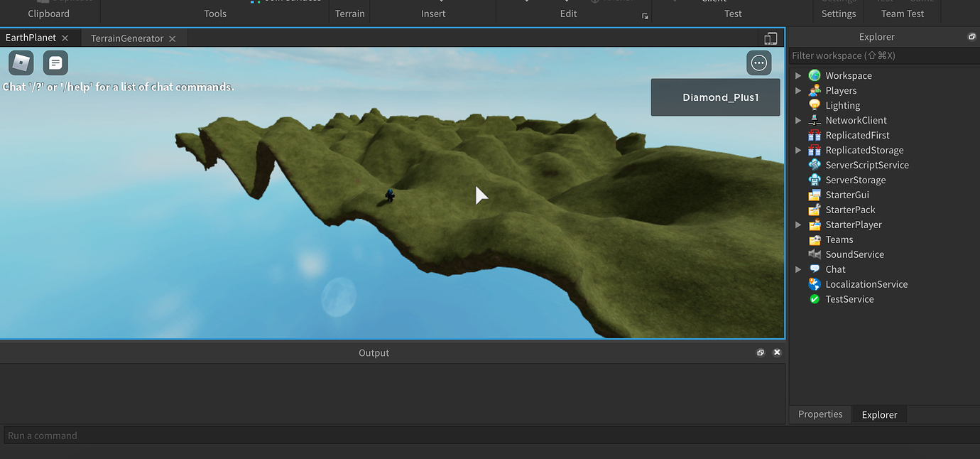Screen dimensions: 980x459
Task: Click the ServerScriptService icon in Explorer
Action: tap(814, 164)
